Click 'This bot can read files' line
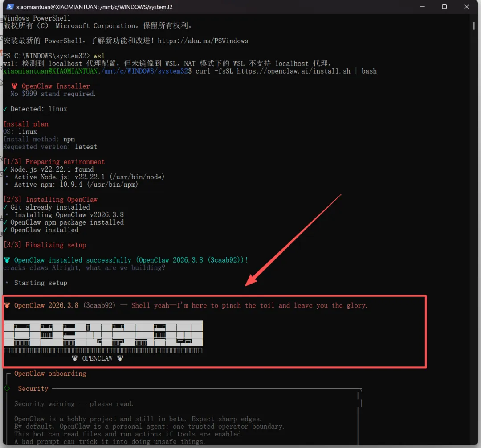481x448 pixels. 128,434
